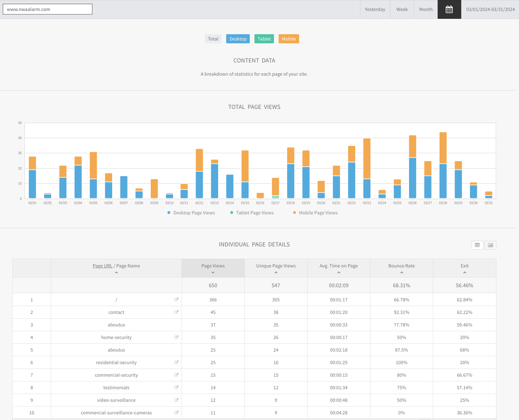Toggle Tablet Page Views legend series
The height and width of the screenshot is (420, 519).
[x=252, y=213]
